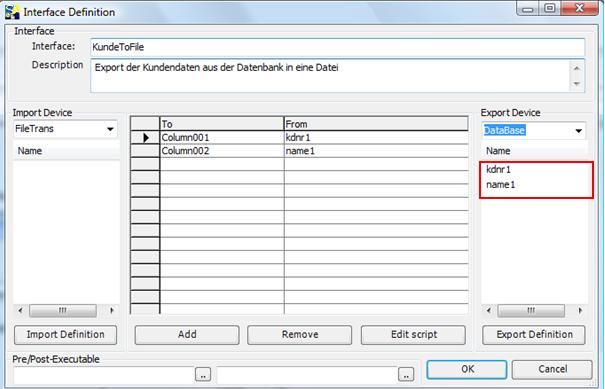This screenshot has width=605, height=389.
Task: Select kdnr1 in the Export Device list
Action: (499, 169)
